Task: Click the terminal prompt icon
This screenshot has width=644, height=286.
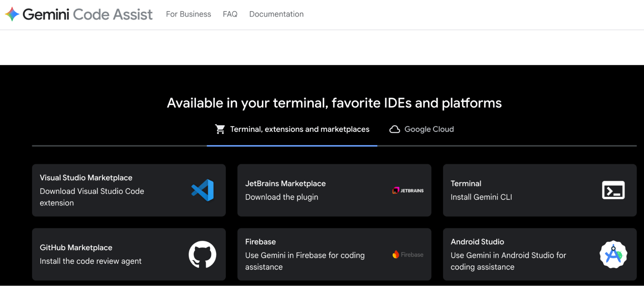Action: tap(613, 190)
